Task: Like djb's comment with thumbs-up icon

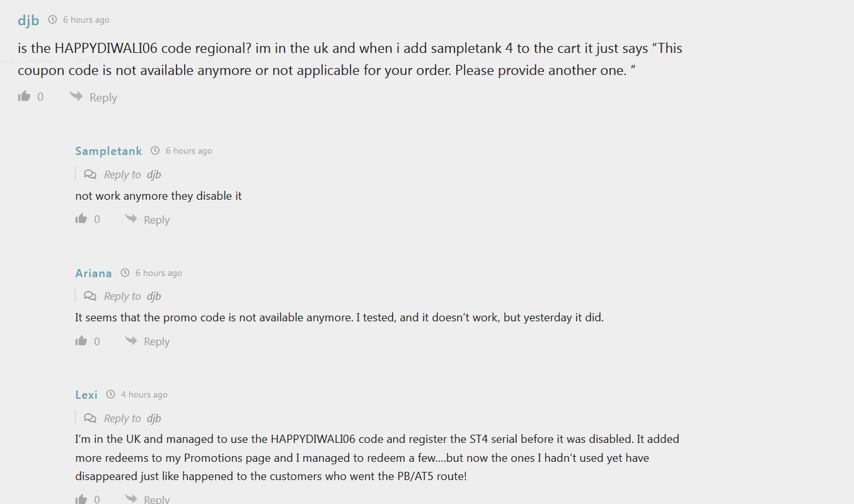Action: pos(25,96)
